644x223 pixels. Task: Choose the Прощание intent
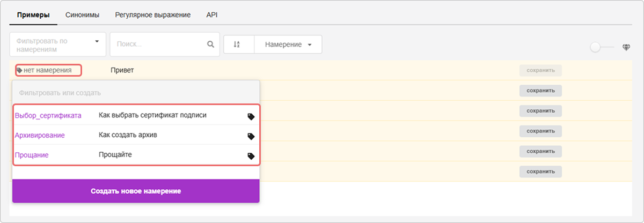click(x=32, y=155)
